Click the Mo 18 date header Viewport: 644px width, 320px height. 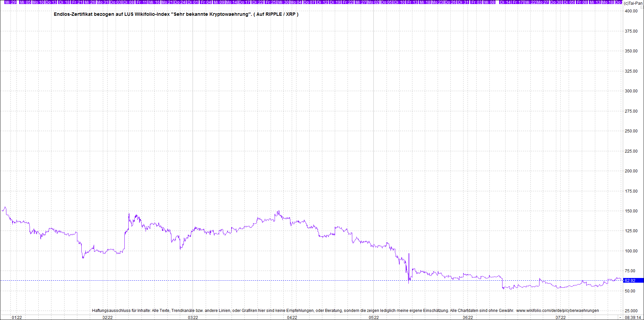(x=608, y=2)
